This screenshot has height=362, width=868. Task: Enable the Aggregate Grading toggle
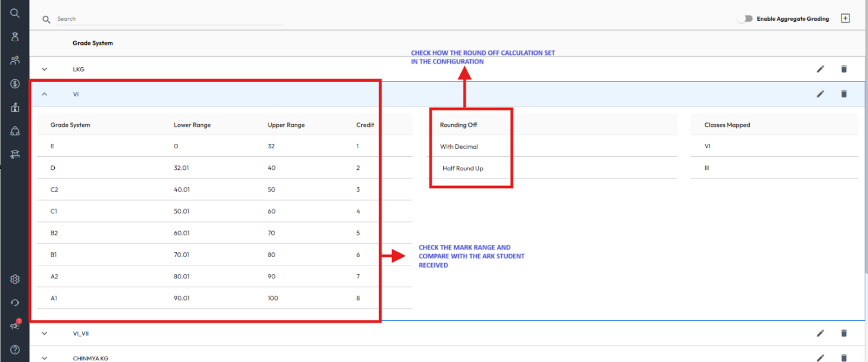[x=745, y=18]
